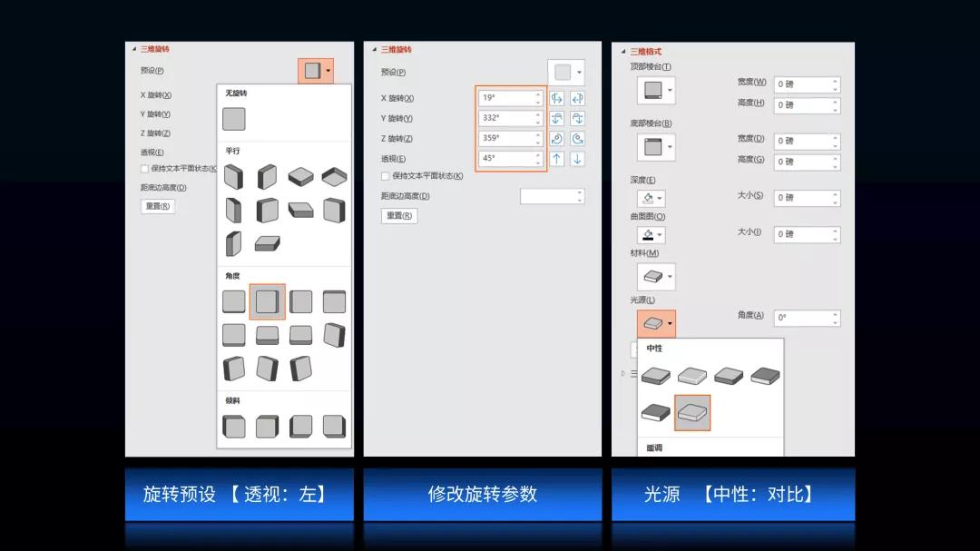Pick the Balance light, second under 中性
Image resolution: width=980 pixels, height=551 pixels.
[x=692, y=375]
